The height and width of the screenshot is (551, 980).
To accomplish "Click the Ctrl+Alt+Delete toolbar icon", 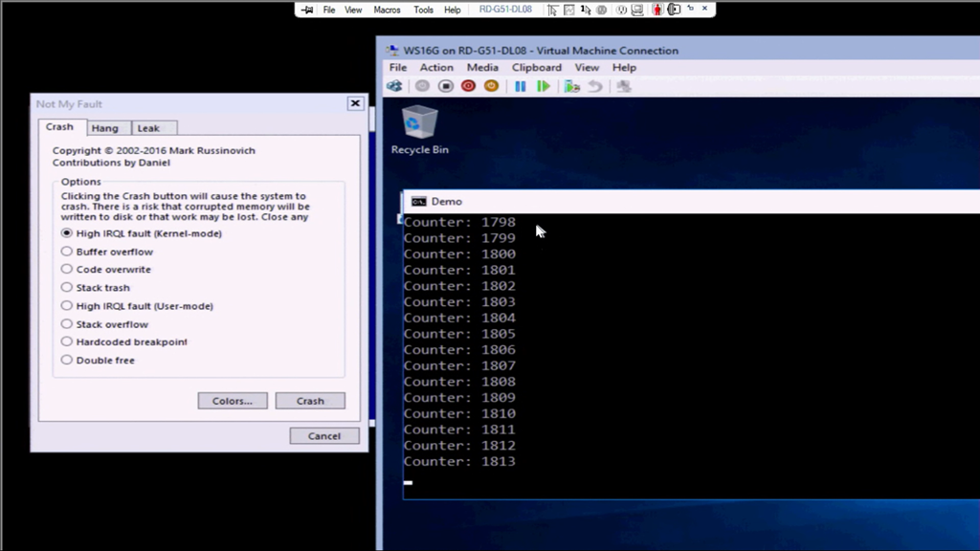I will click(394, 86).
